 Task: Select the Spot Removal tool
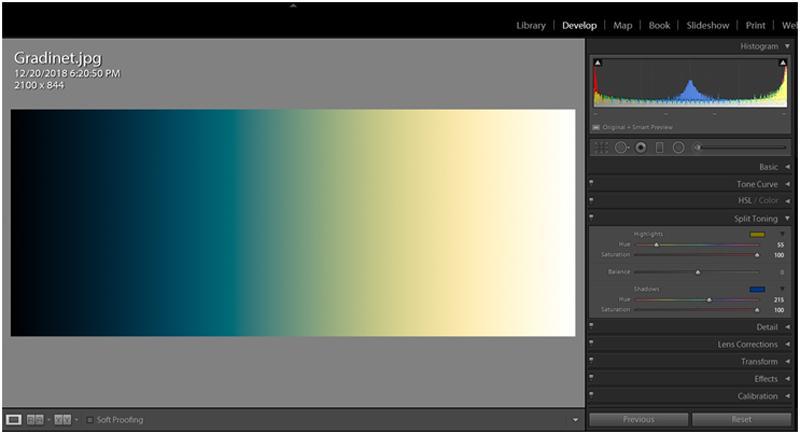coord(621,148)
